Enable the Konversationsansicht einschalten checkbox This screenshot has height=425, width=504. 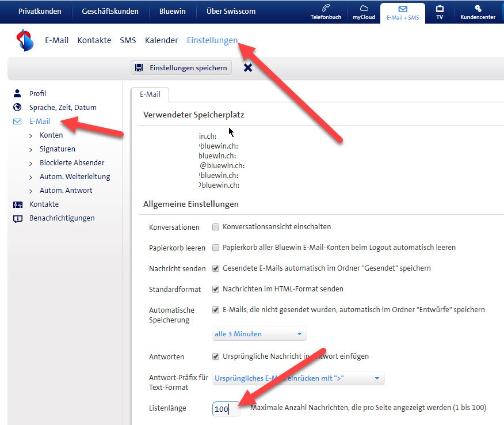(216, 227)
